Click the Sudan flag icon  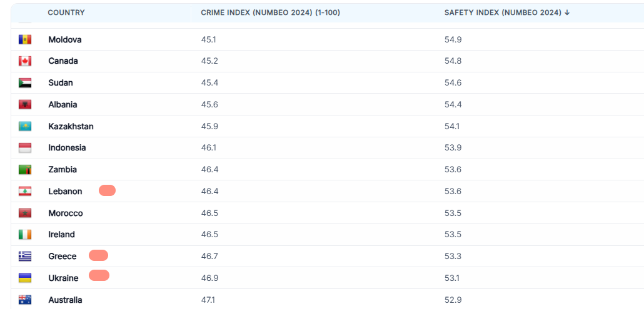[x=24, y=83]
